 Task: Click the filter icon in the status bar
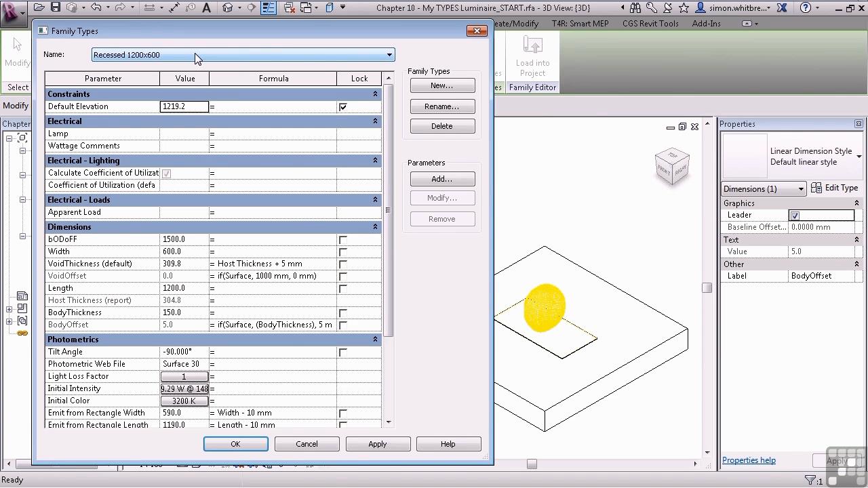pyautogui.click(x=810, y=481)
